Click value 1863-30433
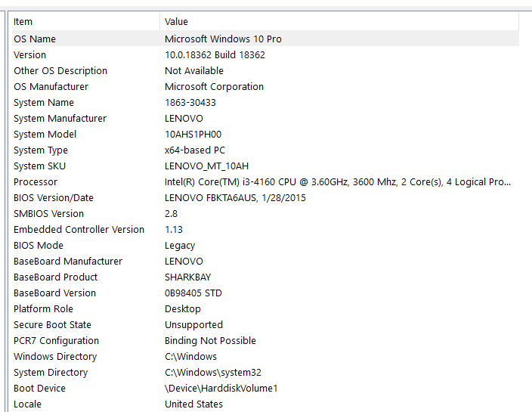This screenshot has height=412, width=532. (190, 103)
